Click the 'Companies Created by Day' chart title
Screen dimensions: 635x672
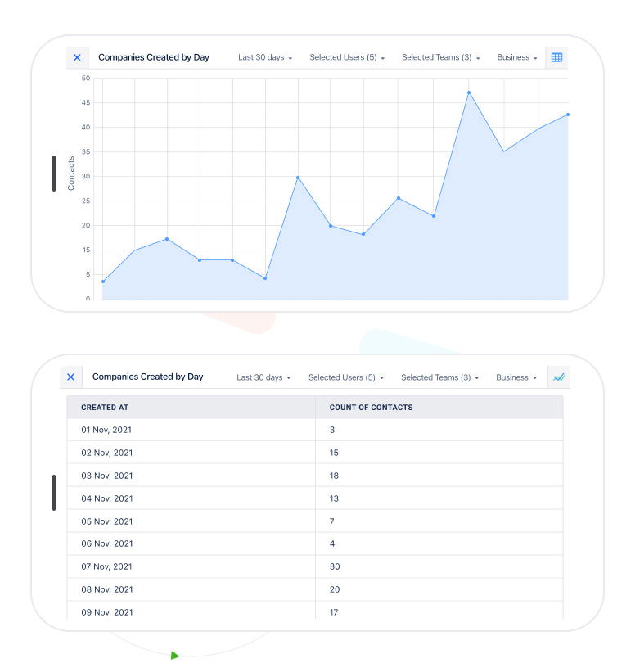(154, 57)
